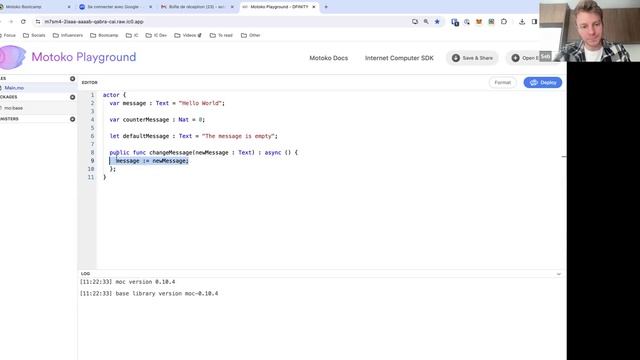This screenshot has width=640, height=360.
Task: Open the To read bookmarks folder
Action: tap(221, 36)
